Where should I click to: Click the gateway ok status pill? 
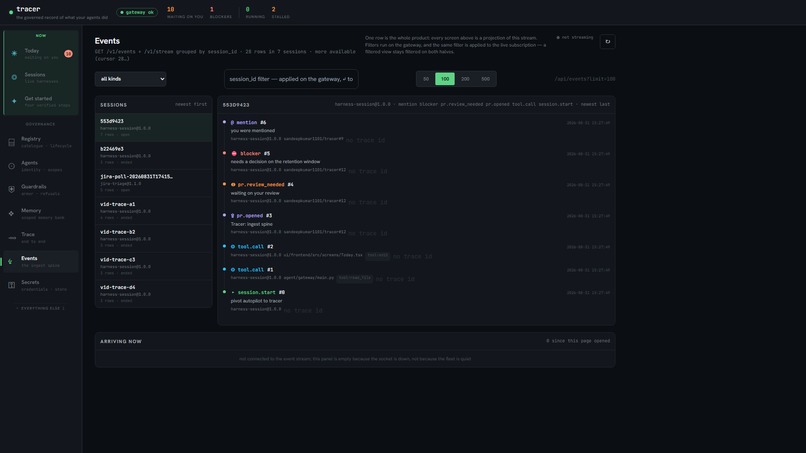[x=137, y=12]
